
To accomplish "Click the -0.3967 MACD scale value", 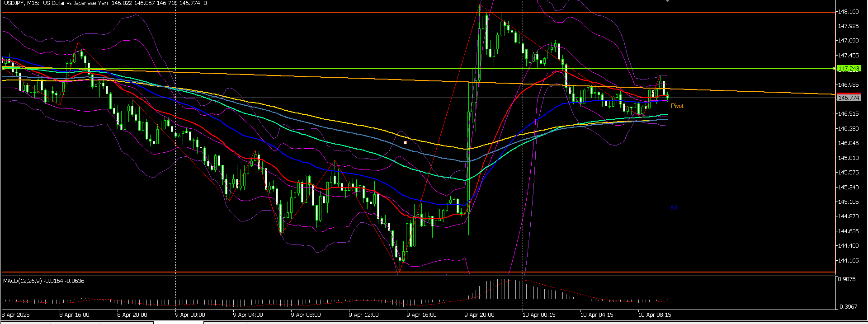I will [847, 307].
